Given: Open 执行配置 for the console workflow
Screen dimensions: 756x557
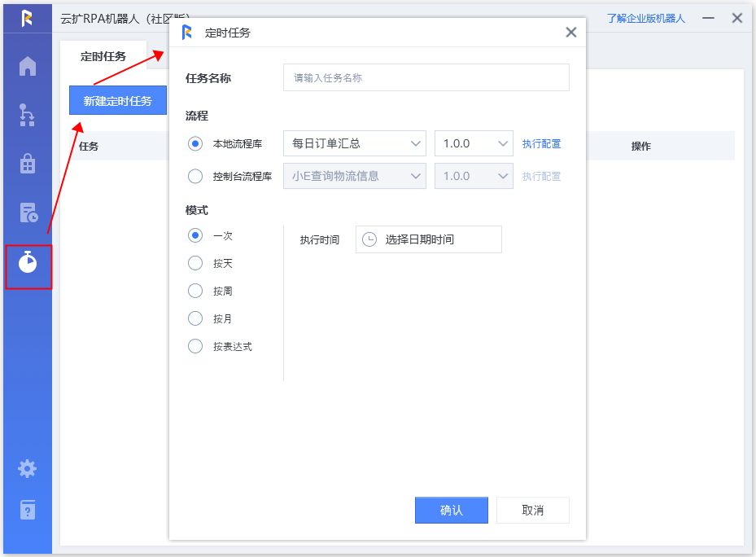Looking at the screenshot, I should point(541,177).
